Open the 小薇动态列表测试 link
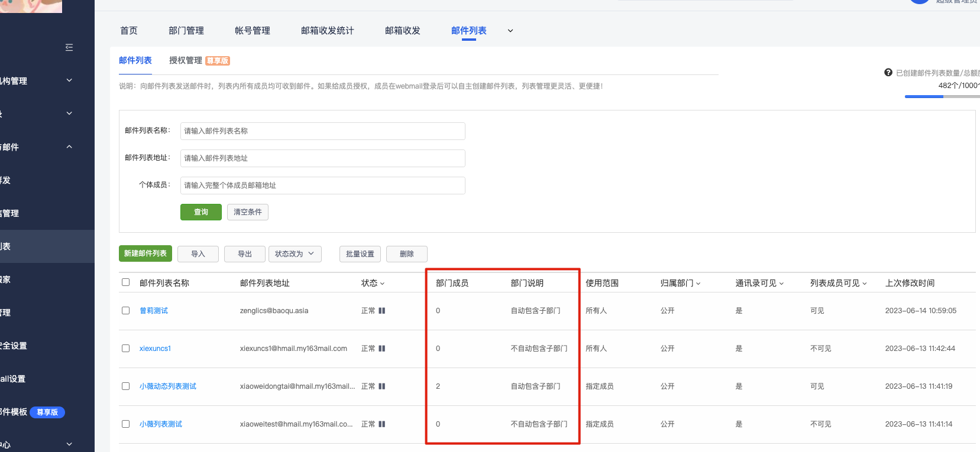Screen dimensions: 980x452 (x=168, y=386)
